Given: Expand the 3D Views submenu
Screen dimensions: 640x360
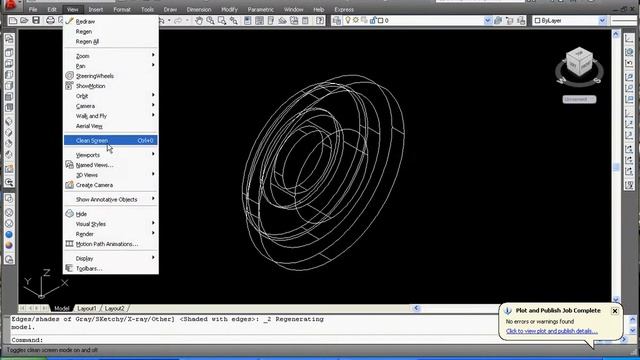Looking at the screenshot, I should (111, 175).
